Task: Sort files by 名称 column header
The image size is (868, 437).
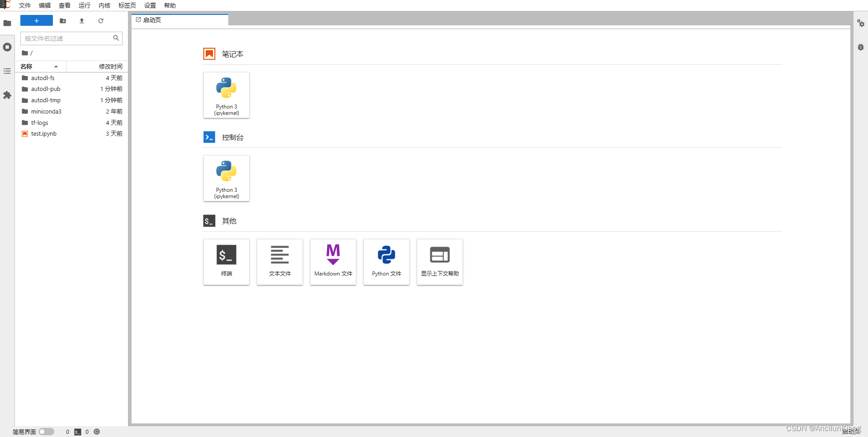Action: (41, 66)
